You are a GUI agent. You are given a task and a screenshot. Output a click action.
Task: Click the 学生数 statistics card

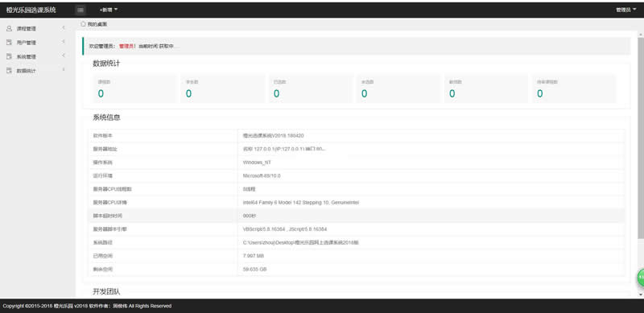click(223, 89)
